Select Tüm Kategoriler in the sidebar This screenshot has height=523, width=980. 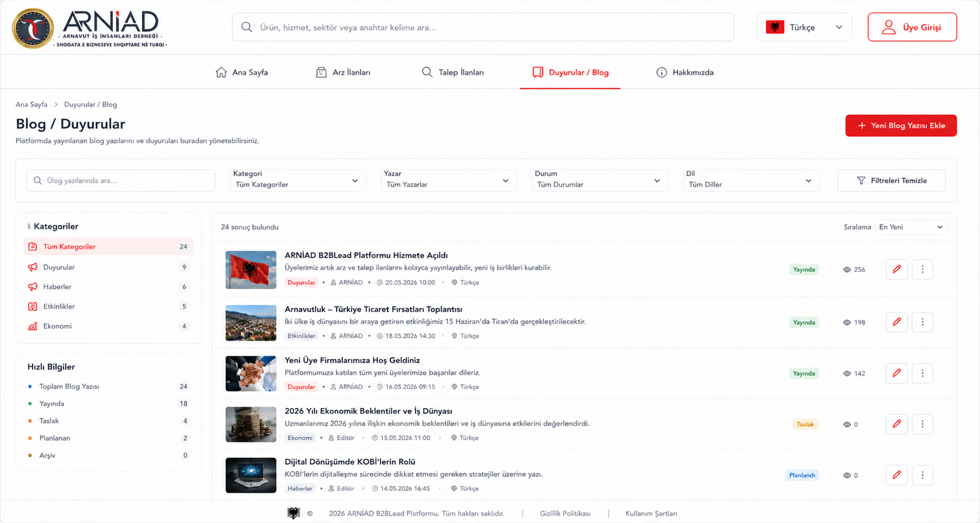pos(108,247)
